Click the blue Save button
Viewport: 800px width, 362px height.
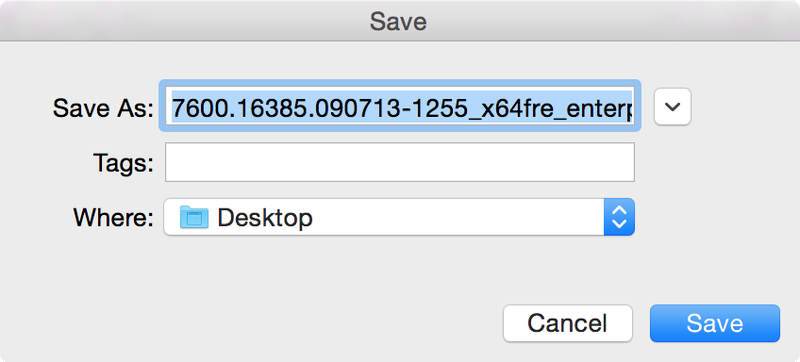tap(715, 323)
